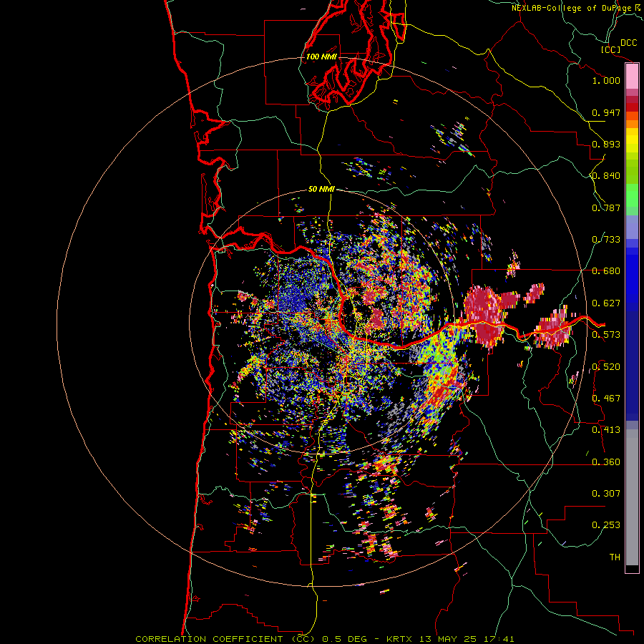644x644 pixels.
Task: Click the 50 NMI range ring label
Action: [x=321, y=190]
